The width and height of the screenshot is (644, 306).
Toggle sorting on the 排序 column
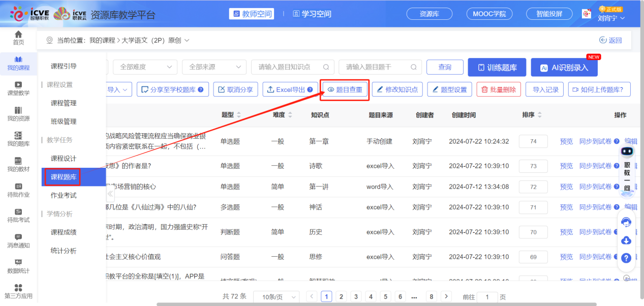click(x=539, y=115)
